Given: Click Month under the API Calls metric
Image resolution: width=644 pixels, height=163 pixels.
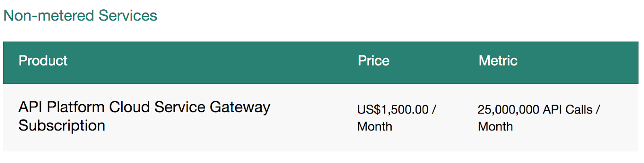Looking at the screenshot, I should click(495, 126).
